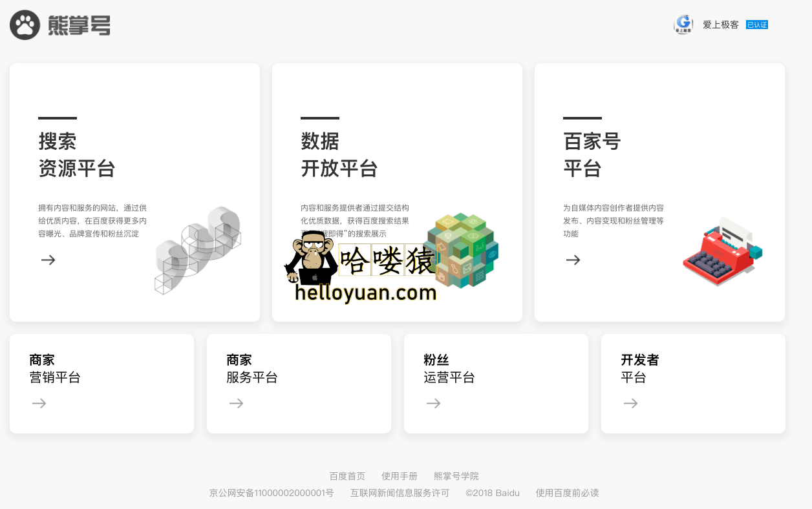Click the colorful cube illustration
The image size is (812, 509).
coord(462,251)
